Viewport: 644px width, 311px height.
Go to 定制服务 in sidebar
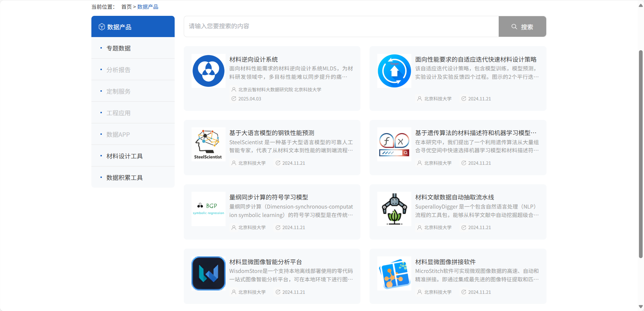118,91
